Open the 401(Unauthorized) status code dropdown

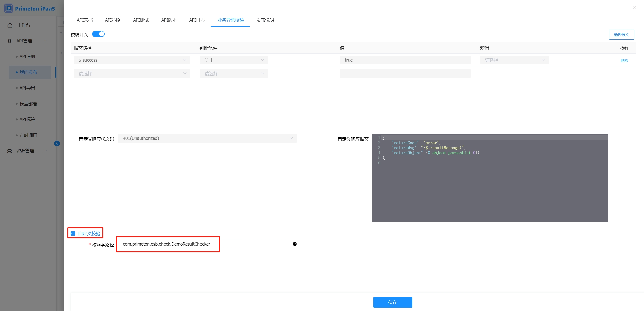click(x=207, y=138)
